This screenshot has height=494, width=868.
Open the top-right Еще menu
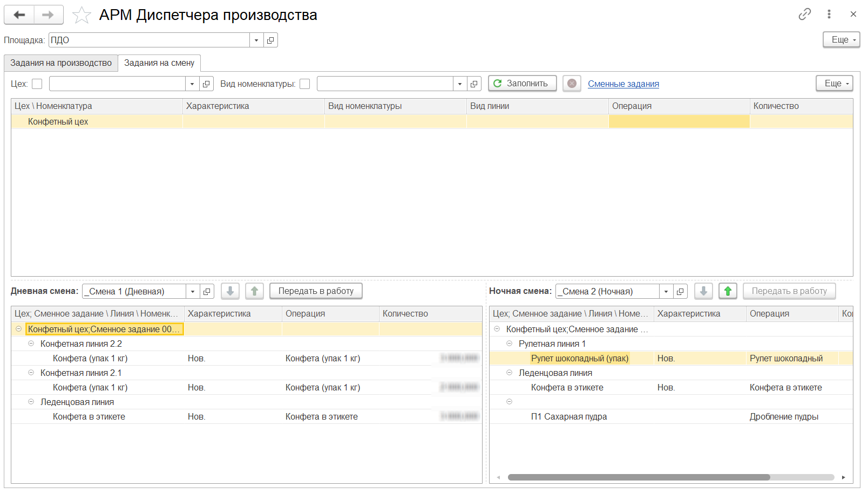841,40
